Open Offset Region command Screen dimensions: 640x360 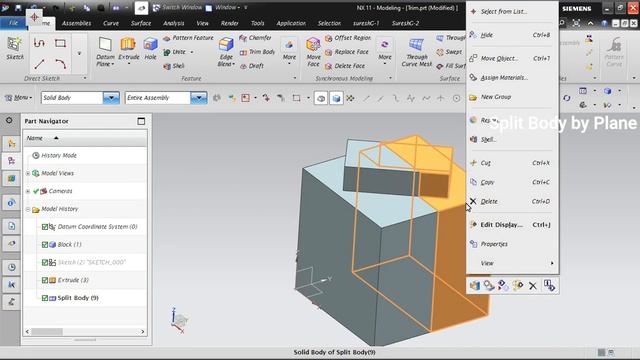pyautogui.click(x=348, y=38)
